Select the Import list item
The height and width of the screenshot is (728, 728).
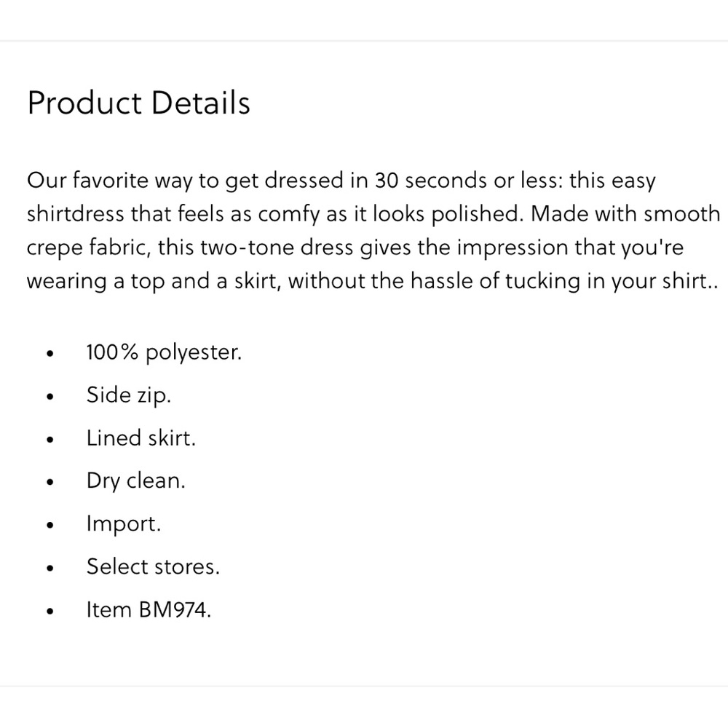(123, 523)
